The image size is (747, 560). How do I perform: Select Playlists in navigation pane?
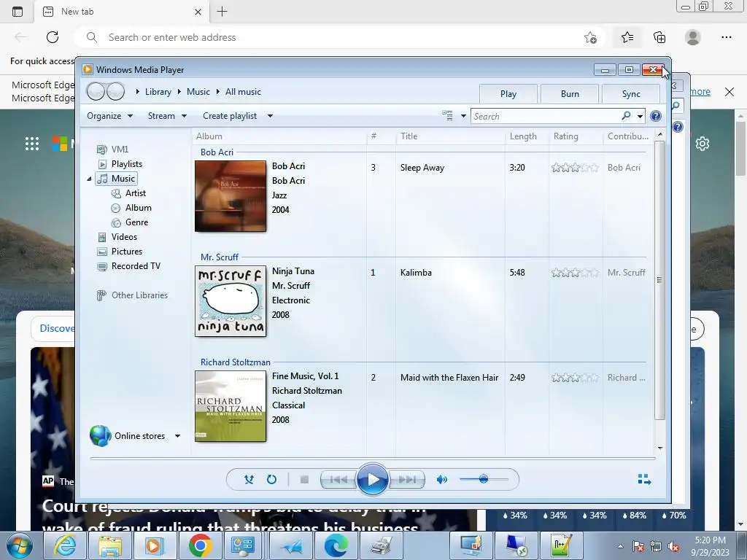tap(127, 164)
